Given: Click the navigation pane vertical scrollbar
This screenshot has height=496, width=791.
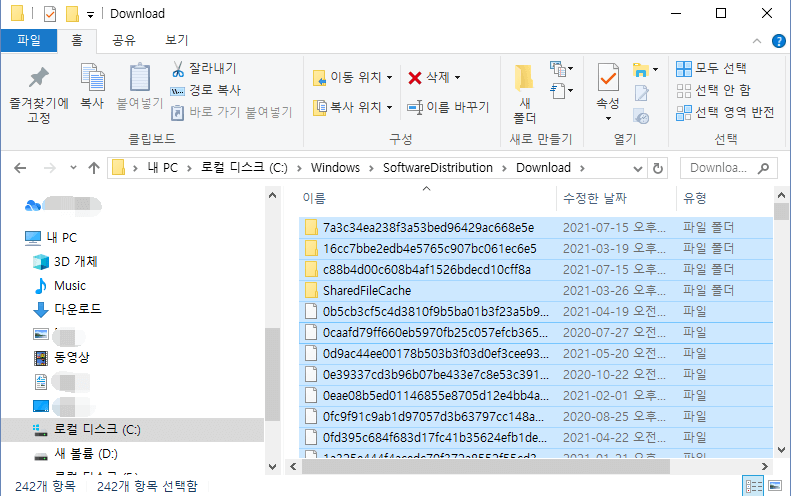Looking at the screenshot, I should pyautogui.click(x=272, y=374).
